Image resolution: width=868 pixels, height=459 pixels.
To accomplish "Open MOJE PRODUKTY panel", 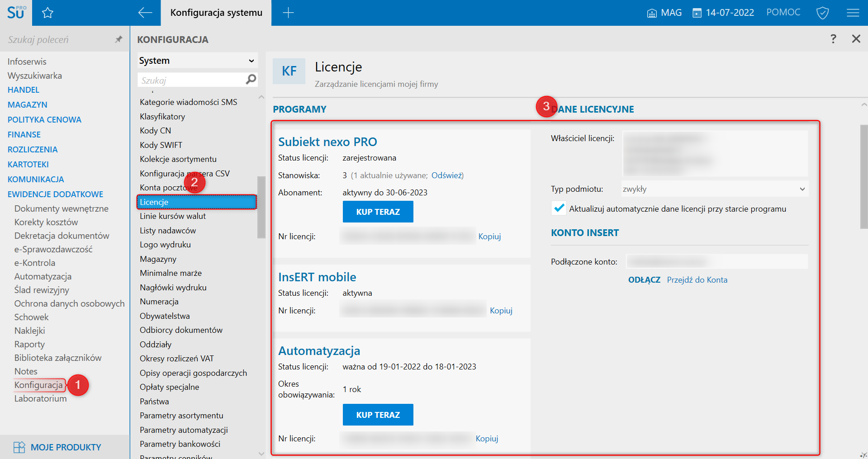I will [57, 447].
